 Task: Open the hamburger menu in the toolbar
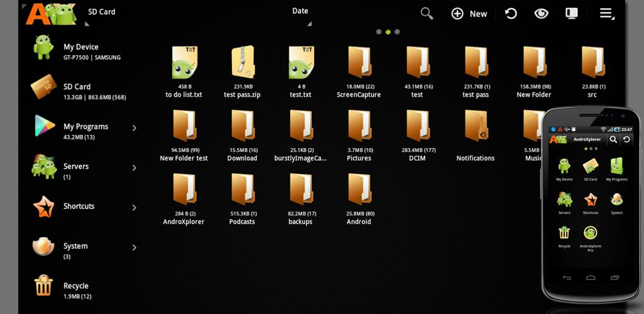(606, 14)
